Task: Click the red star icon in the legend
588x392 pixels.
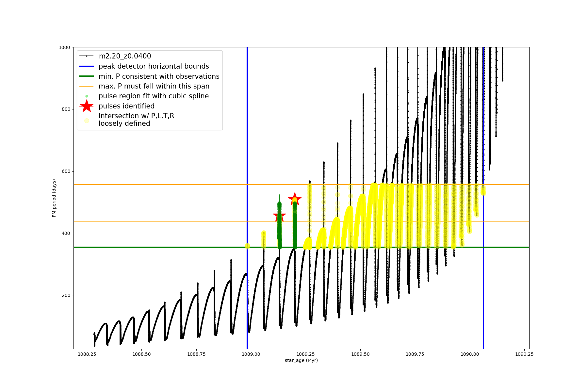Action: click(87, 106)
